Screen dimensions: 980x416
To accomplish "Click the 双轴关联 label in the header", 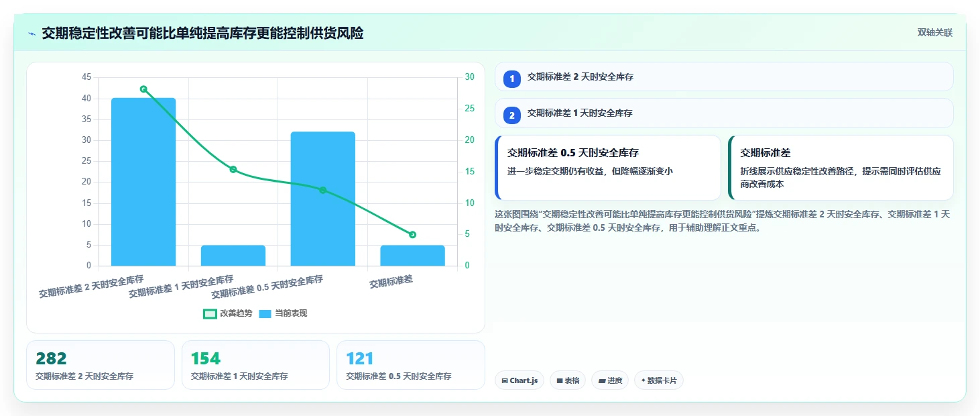I will point(934,33).
